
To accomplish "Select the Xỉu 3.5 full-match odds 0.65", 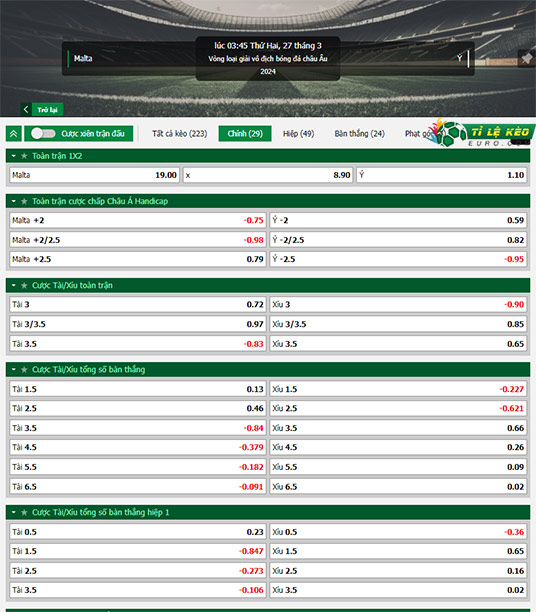I will click(x=398, y=344).
